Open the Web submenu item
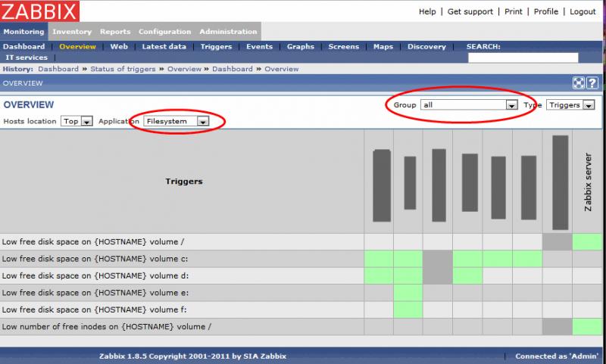This screenshot has height=364, width=606. [x=119, y=47]
